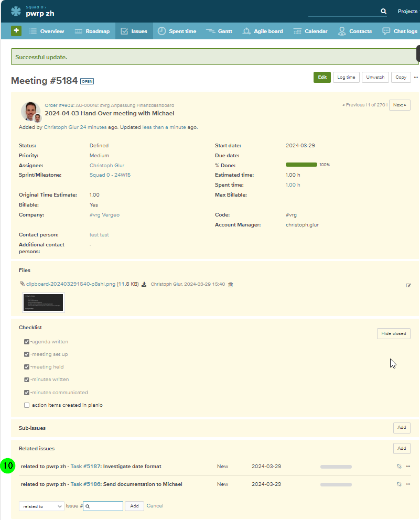This screenshot has height=520, width=420.
Task: Switch to the Gantt tab
Action: pyautogui.click(x=219, y=31)
